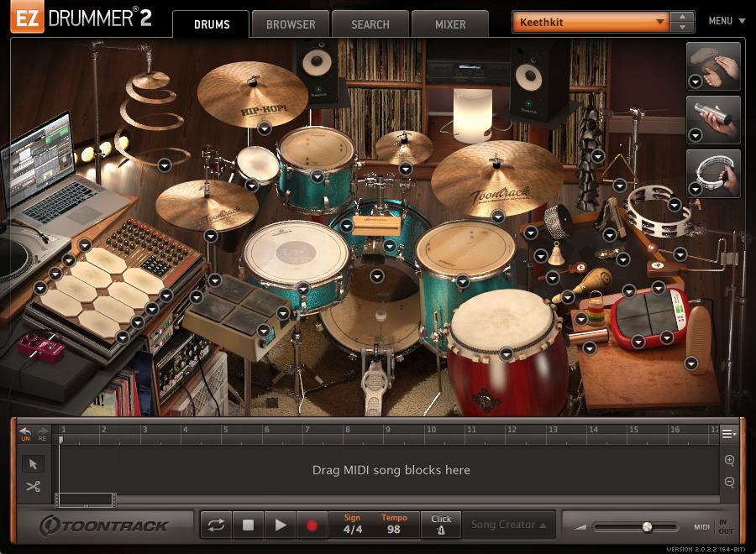The image size is (756, 554).
Task: Expand the Song Creator panel
Action: coord(508,525)
